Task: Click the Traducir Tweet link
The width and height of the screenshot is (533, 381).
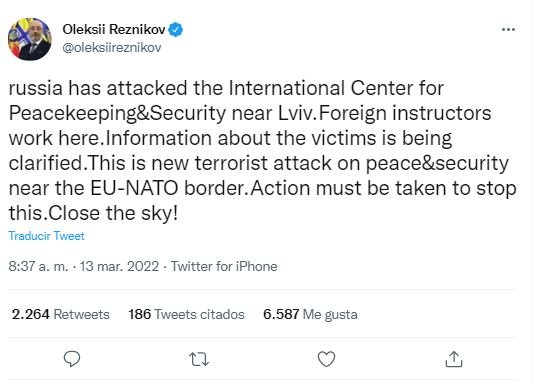Action: click(x=47, y=236)
